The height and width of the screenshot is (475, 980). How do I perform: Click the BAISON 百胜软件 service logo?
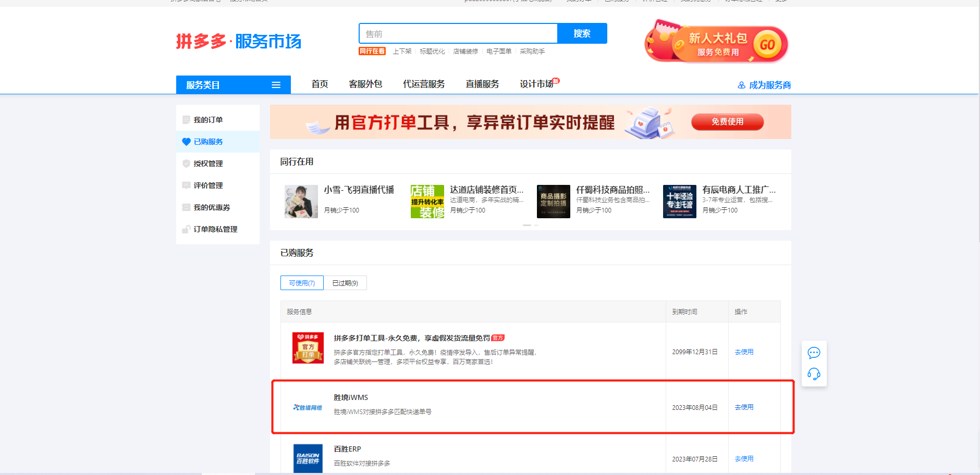(x=308, y=458)
